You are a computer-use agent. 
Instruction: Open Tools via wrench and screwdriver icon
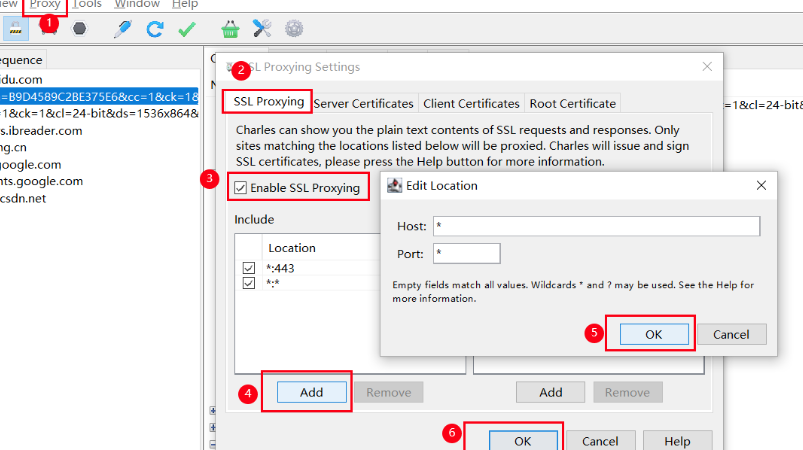point(262,29)
